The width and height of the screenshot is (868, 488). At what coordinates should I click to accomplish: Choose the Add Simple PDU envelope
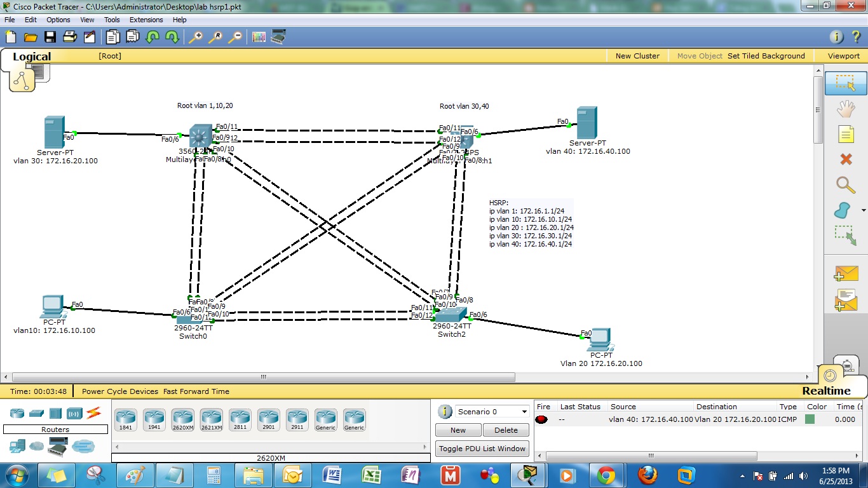[x=845, y=273]
